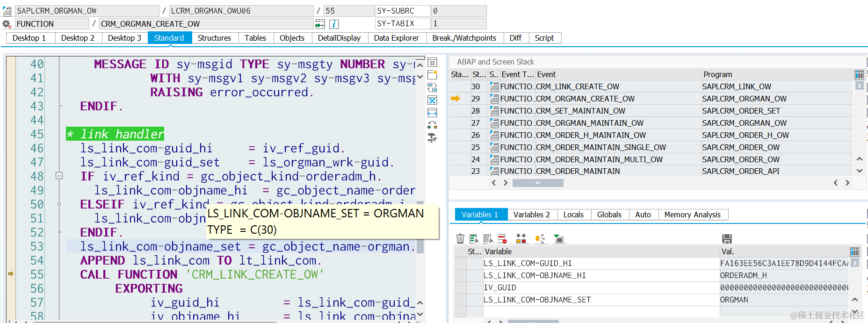The width and height of the screenshot is (868, 323).
Task: Open the Break./Watchpoints tab
Action: coord(464,38)
